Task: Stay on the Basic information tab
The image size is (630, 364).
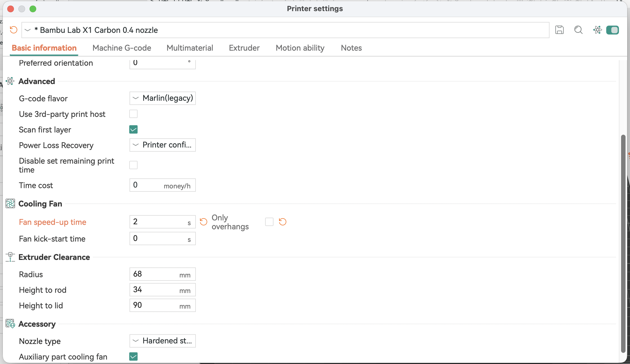Action: coord(44,48)
